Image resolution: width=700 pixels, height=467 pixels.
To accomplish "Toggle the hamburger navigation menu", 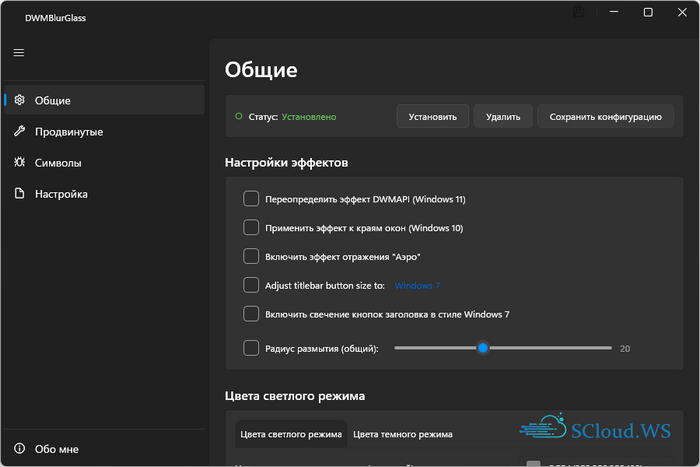I will [x=18, y=53].
